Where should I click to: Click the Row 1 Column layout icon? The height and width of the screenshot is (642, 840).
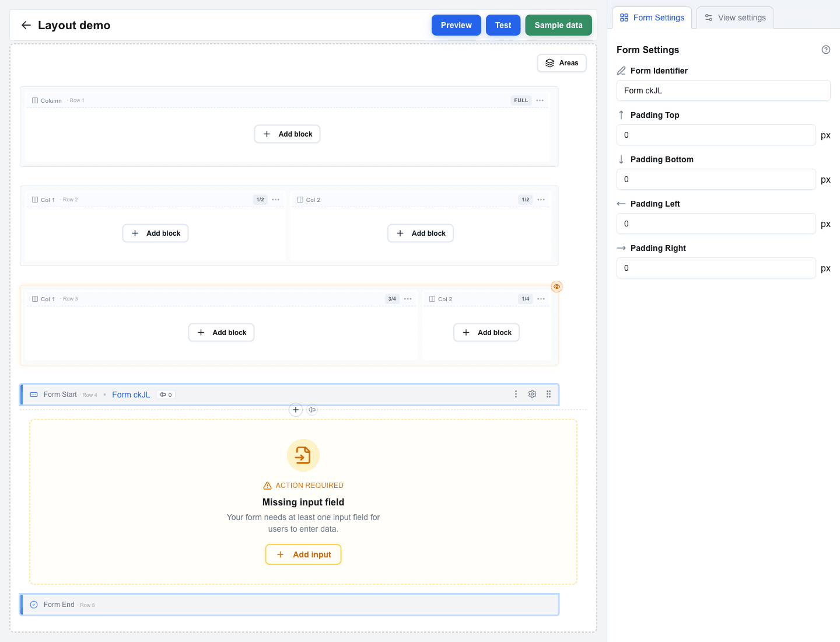[35, 100]
